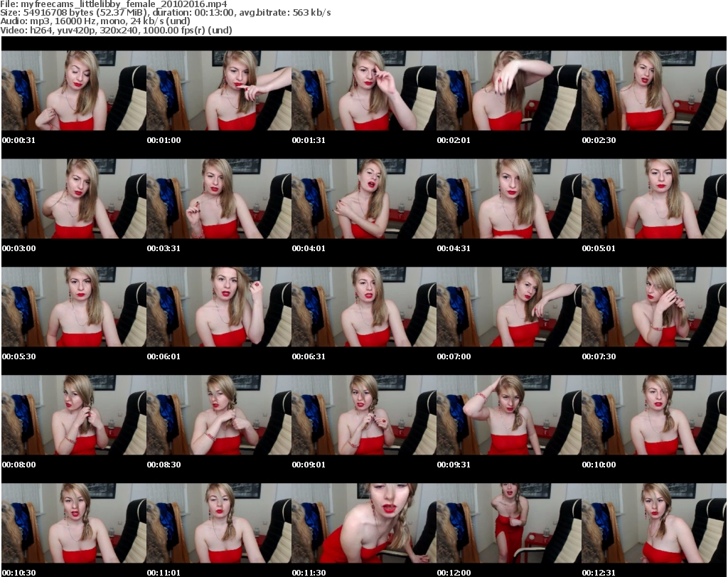Image resolution: width=728 pixels, height=577 pixels.
Task: Open the thumbnail at 00:12:31
Action: point(654,523)
